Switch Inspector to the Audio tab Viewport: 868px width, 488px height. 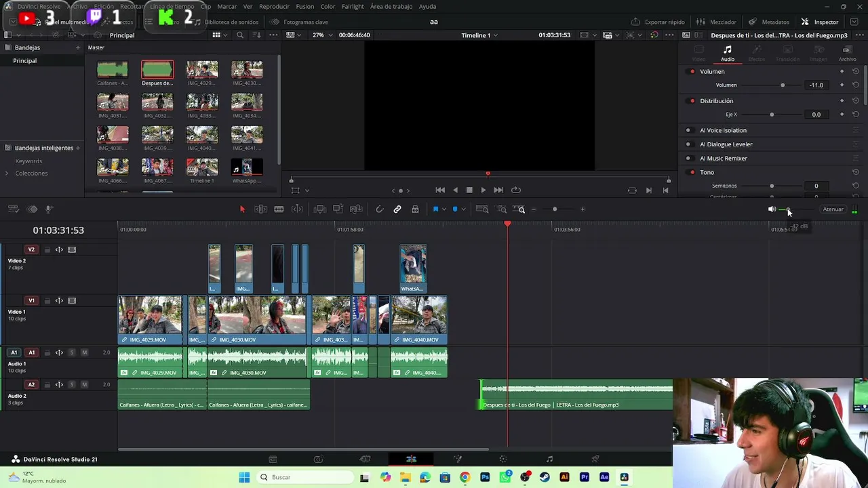tap(728, 54)
